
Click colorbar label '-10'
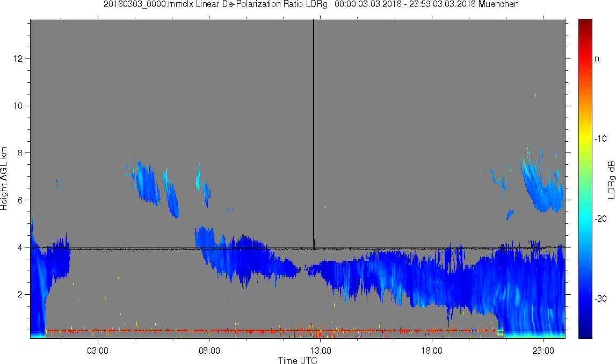600,139
